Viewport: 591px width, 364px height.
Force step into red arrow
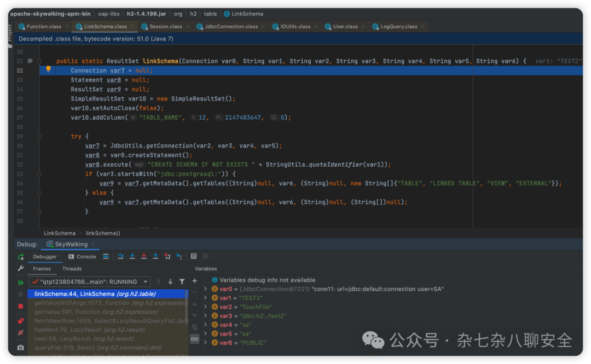(x=144, y=256)
